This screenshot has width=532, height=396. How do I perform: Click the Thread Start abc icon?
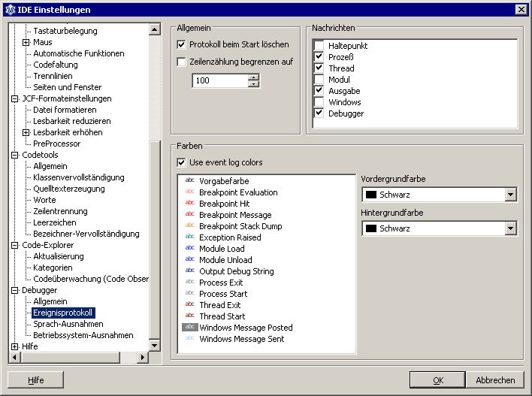(190, 316)
